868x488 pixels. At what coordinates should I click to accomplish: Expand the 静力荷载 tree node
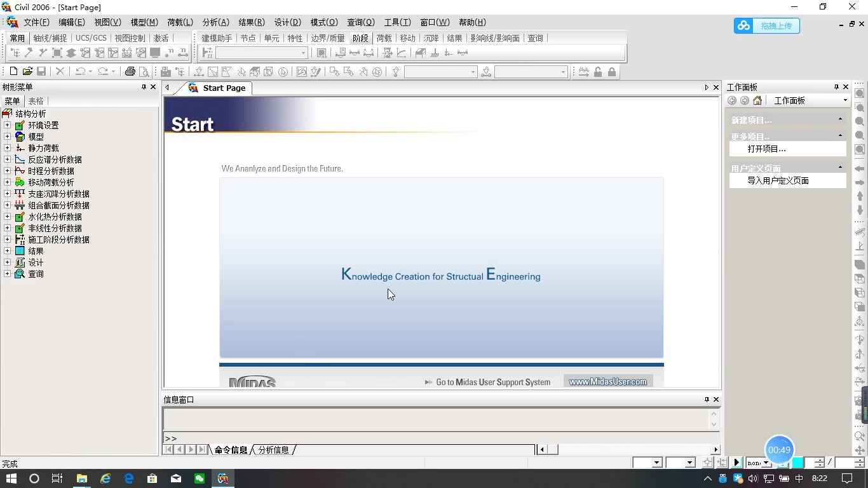point(8,148)
